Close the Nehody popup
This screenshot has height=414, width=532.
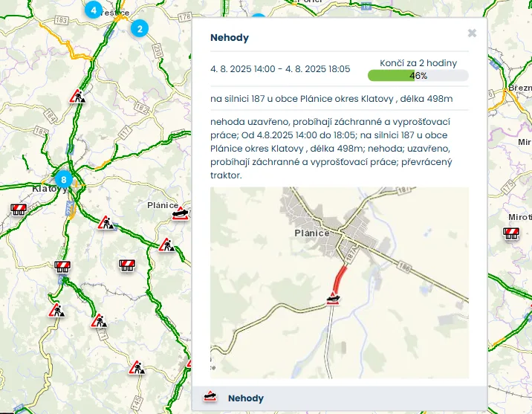[x=472, y=33]
